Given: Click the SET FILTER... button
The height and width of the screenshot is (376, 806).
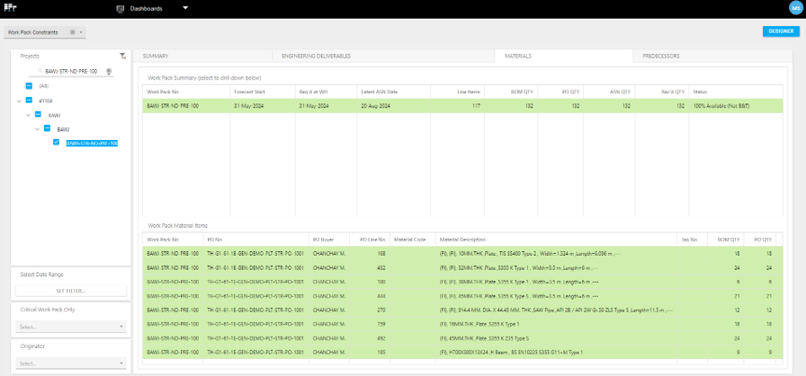Looking at the screenshot, I should pos(71,291).
